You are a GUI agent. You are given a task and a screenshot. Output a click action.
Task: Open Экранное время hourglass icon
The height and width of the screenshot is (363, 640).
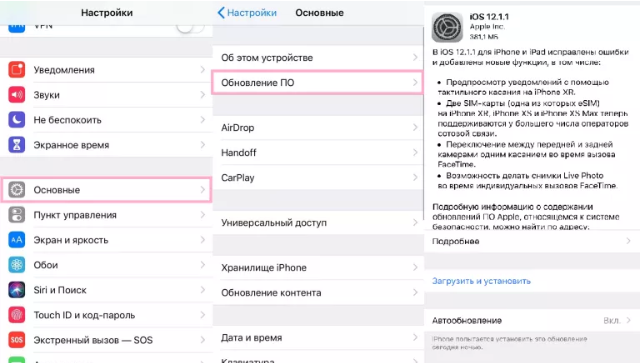(17, 145)
